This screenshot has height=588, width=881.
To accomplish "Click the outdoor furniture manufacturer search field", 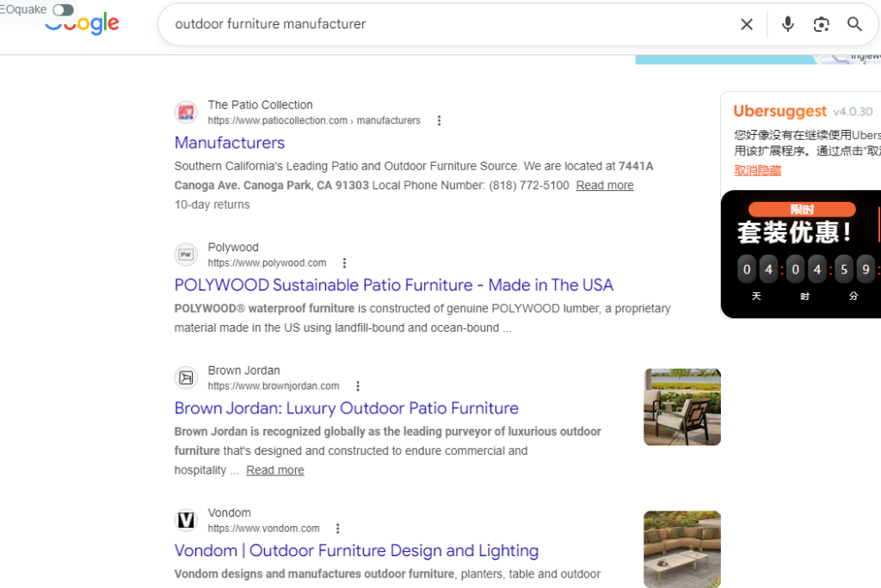I will point(449,24).
